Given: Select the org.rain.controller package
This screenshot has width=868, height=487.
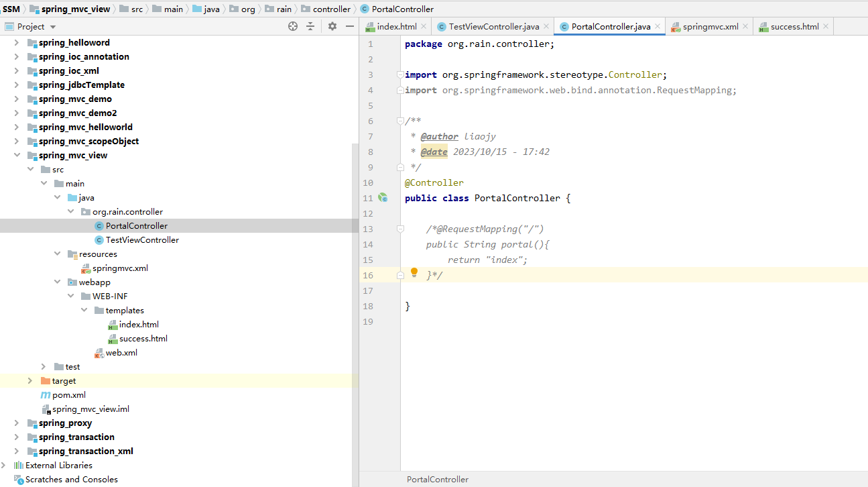Looking at the screenshot, I should (127, 211).
